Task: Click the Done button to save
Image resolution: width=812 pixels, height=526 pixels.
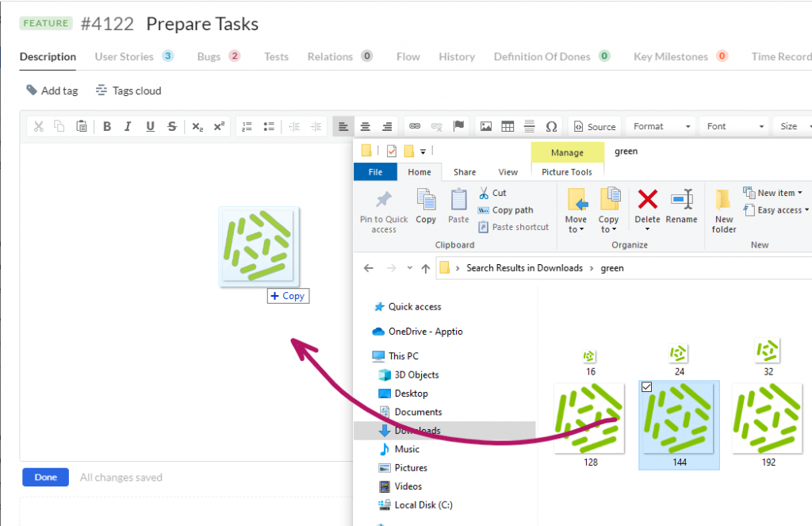Action: [45, 477]
